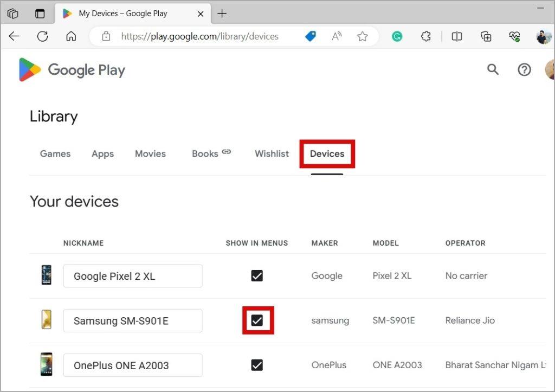Select the Devices tab
Screen dimensions: 555x392
click(327, 153)
